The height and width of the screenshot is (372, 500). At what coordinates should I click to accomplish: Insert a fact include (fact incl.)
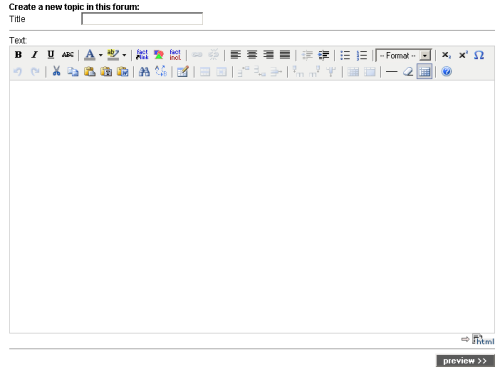[175, 55]
